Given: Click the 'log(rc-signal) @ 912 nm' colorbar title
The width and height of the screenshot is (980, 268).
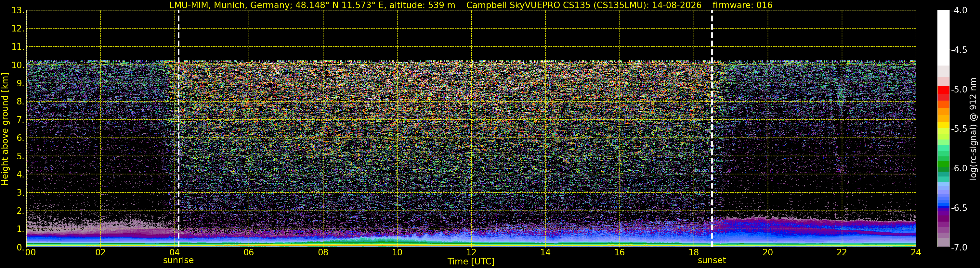Looking at the screenshot, I should (973, 129).
